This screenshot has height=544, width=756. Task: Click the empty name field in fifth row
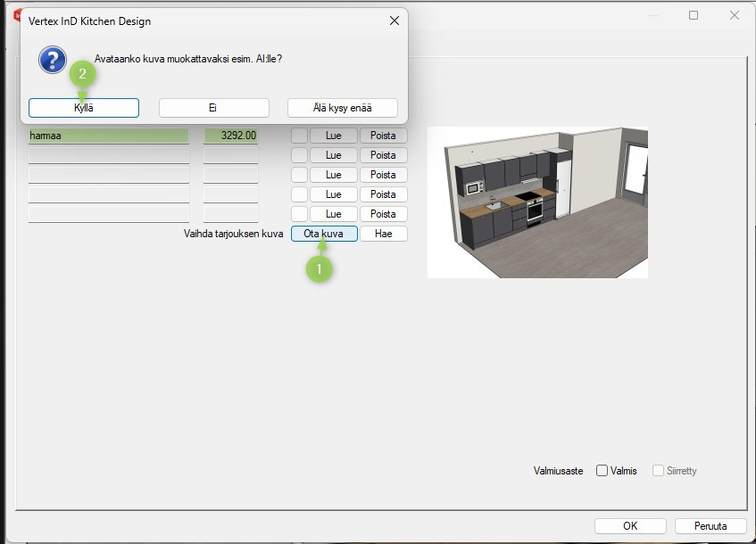pos(109,214)
